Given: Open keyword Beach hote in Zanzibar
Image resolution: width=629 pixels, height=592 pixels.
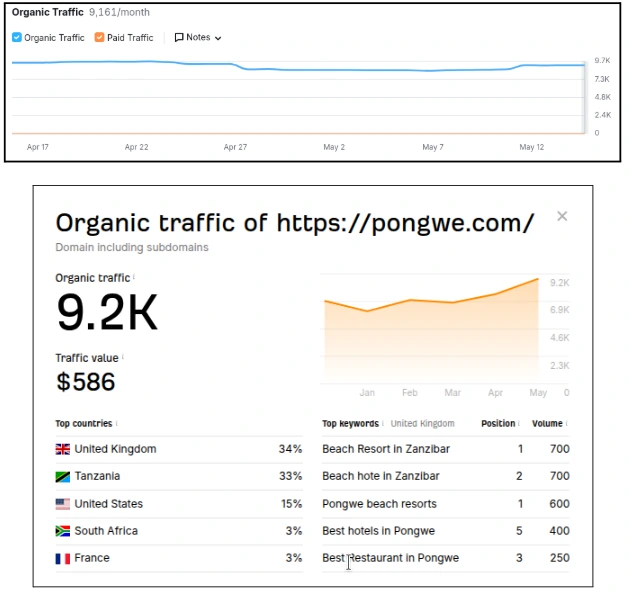Looking at the screenshot, I should (381, 476).
